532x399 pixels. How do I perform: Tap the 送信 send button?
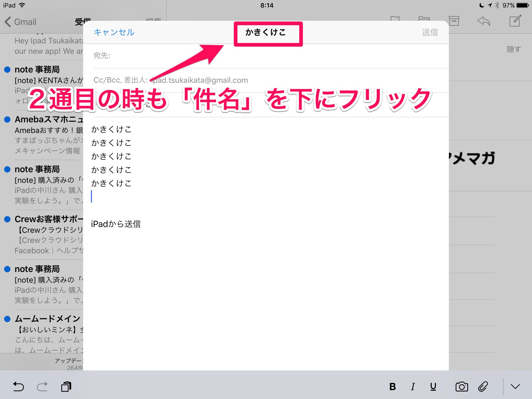430,32
